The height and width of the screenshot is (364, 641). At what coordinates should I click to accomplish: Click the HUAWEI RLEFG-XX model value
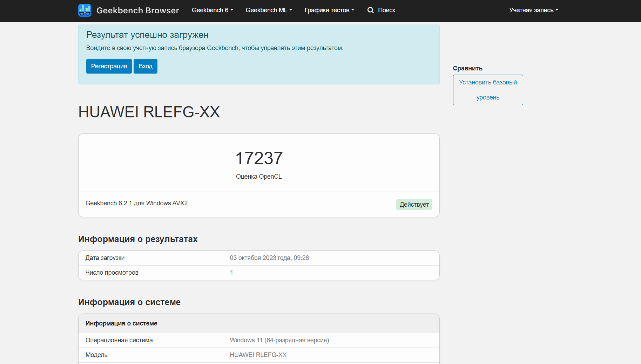(x=258, y=355)
